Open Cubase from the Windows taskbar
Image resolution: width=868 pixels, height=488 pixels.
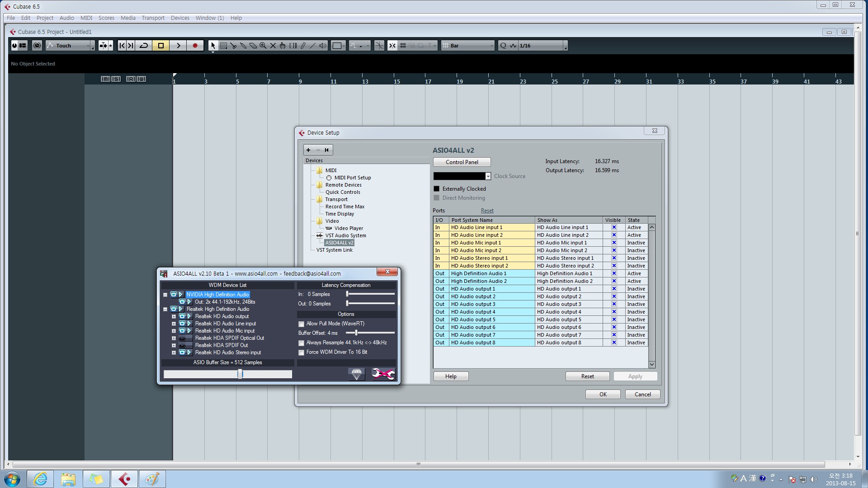124,479
